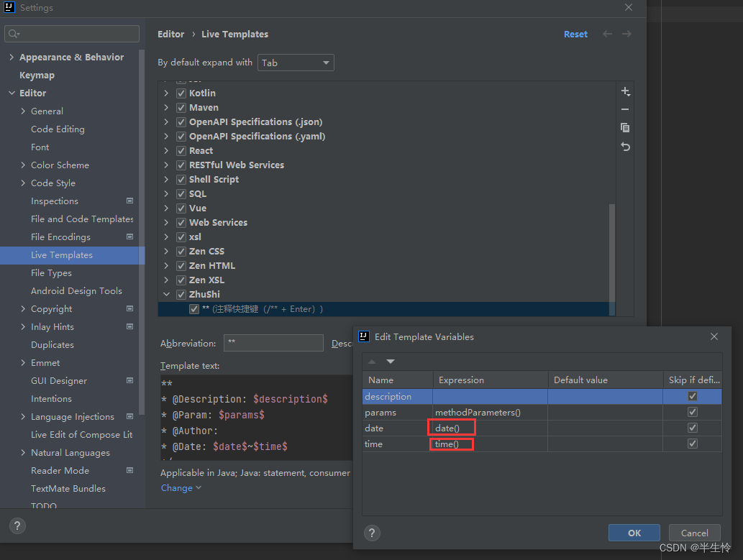Click the settings tree vertical scrollbar
743x560 pixels.
pos(142,232)
